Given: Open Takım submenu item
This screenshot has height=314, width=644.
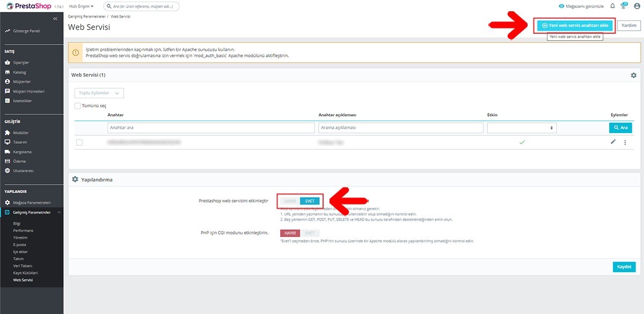Looking at the screenshot, I should (18, 259).
